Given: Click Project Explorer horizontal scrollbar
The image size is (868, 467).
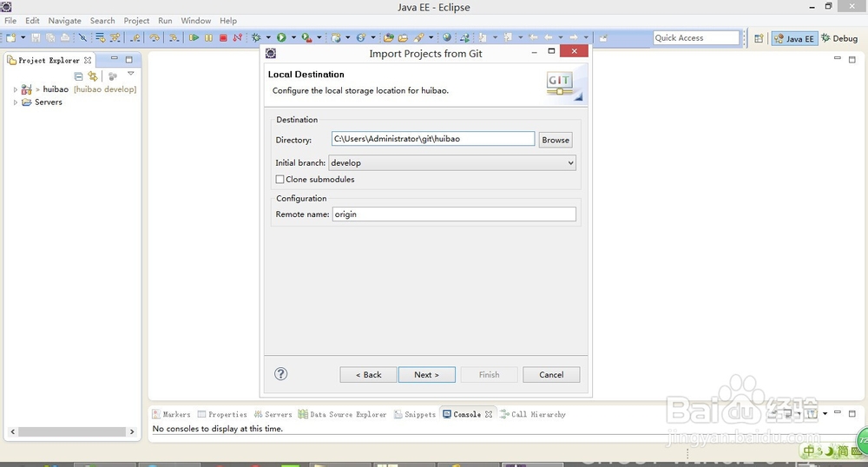Looking at the screenshot, I should point(72,431).
